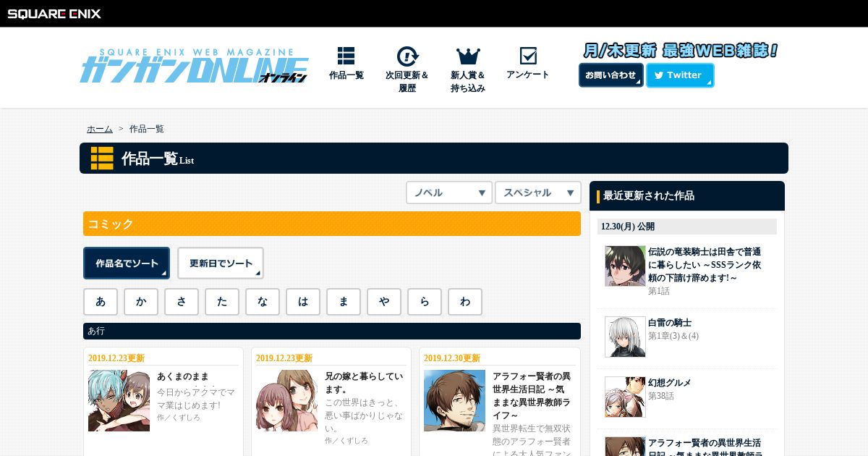The width and height of the screenshot is (868, 456).
Task: Click the コミック section header
Action: tap(332, 224)
